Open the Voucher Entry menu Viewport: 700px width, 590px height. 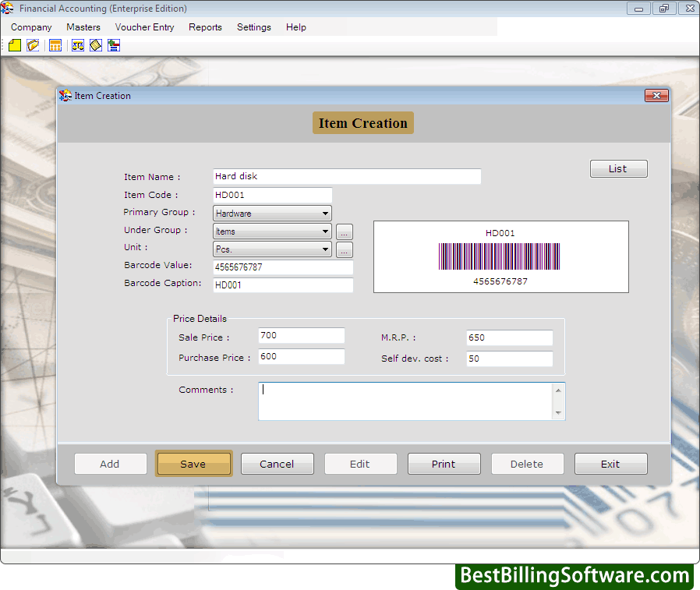click(x=145, y=27)
